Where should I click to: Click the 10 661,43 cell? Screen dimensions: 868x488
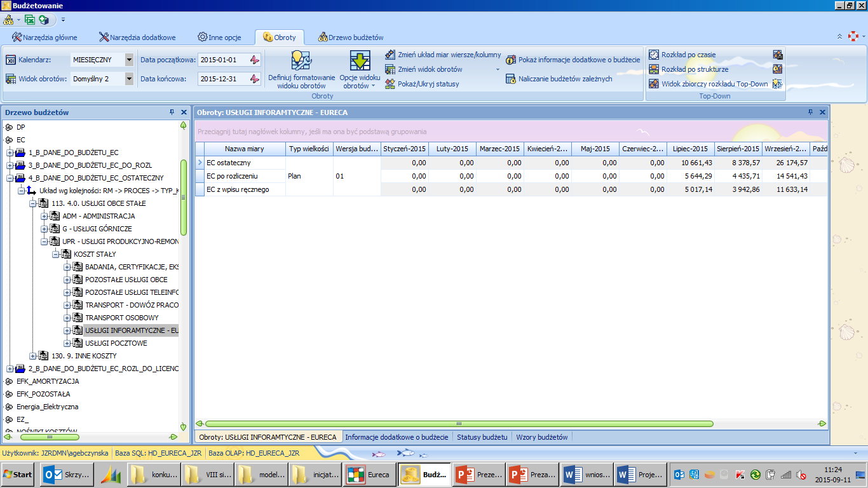(x=690, y=163)
